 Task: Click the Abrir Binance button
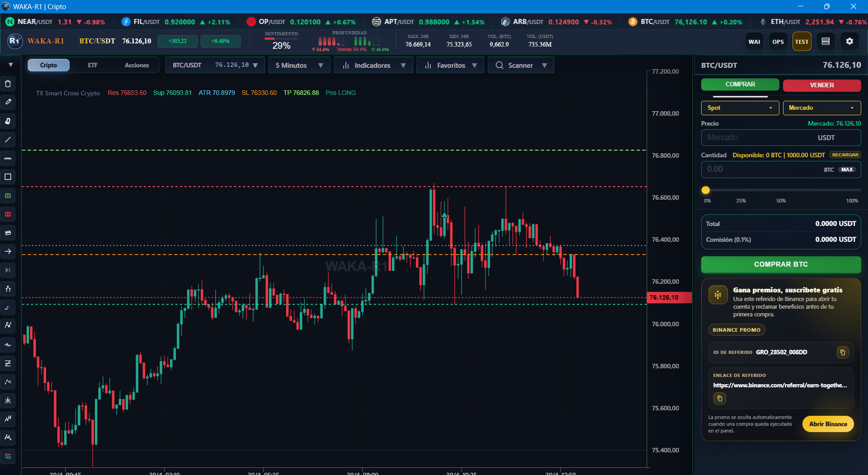(828, 424)
